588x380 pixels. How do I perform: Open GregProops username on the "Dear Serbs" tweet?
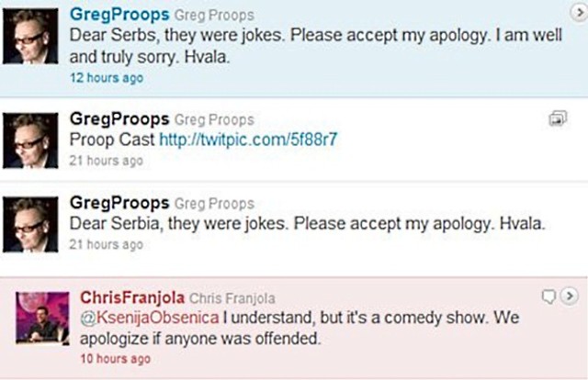click(119, 16)
